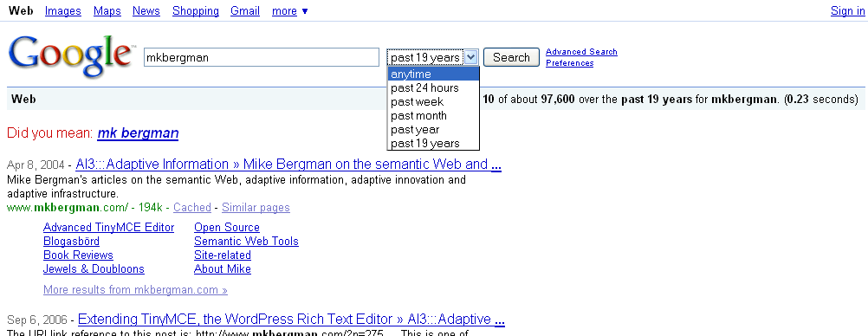Click the Search button
868x336 pixels.
click(511, 57)
